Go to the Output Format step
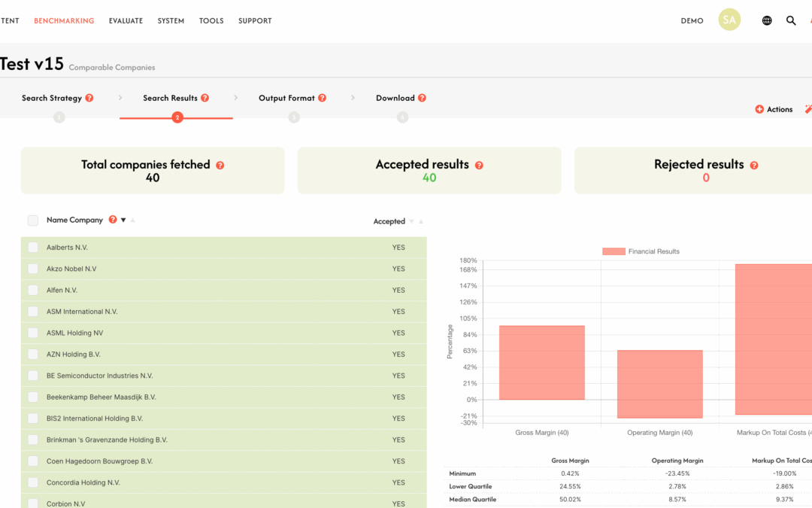This screenshot has width=812, height=508. (286, 98)
